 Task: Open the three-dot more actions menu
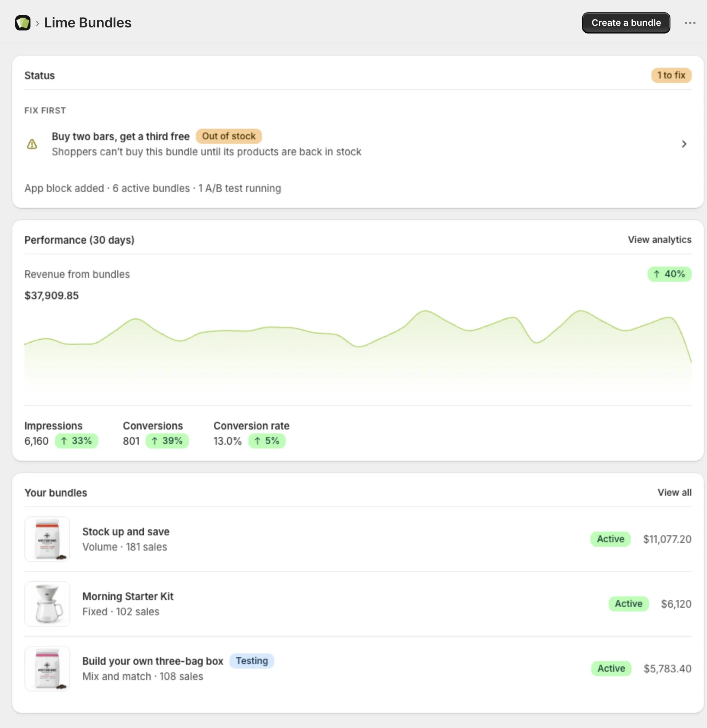[x=690, y=23]
